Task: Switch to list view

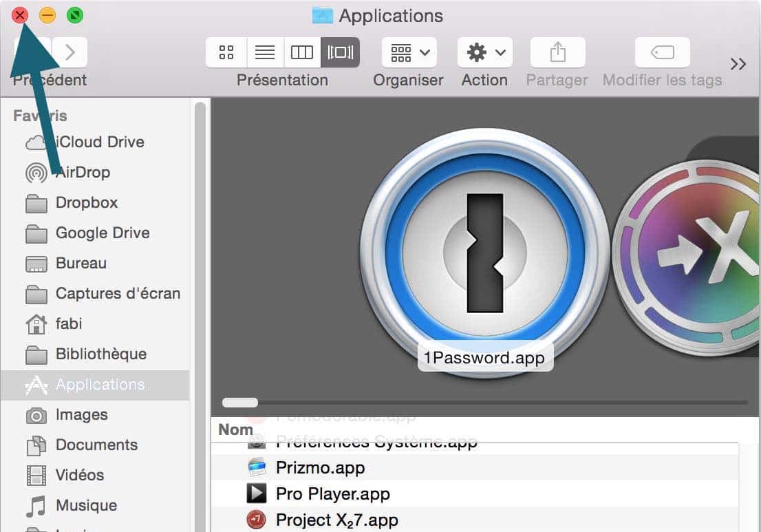Action: 265,52
